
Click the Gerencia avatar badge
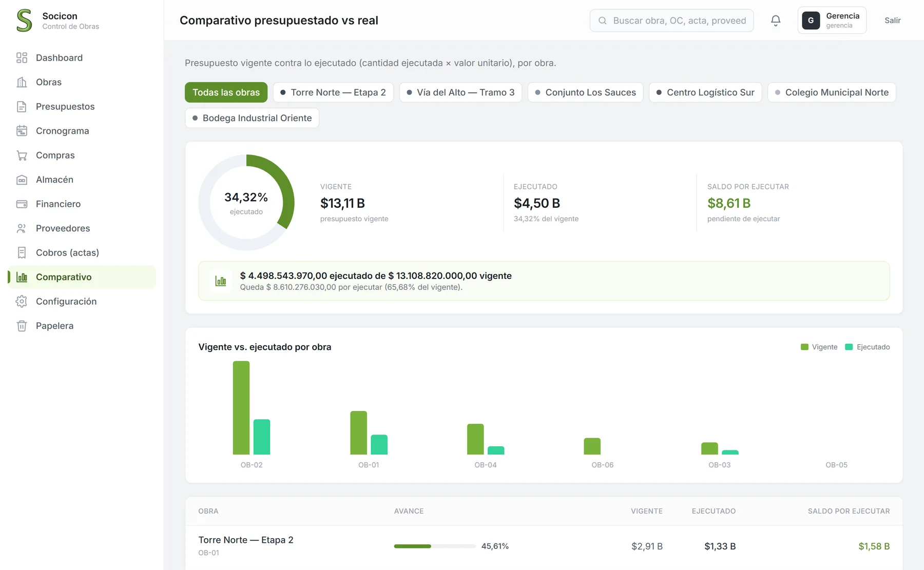coord(811,21)
